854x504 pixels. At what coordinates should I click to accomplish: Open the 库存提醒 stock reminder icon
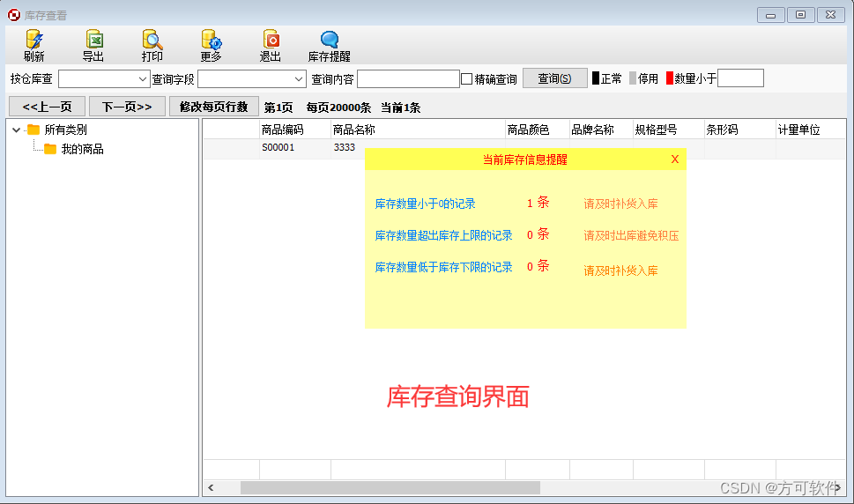330,39
